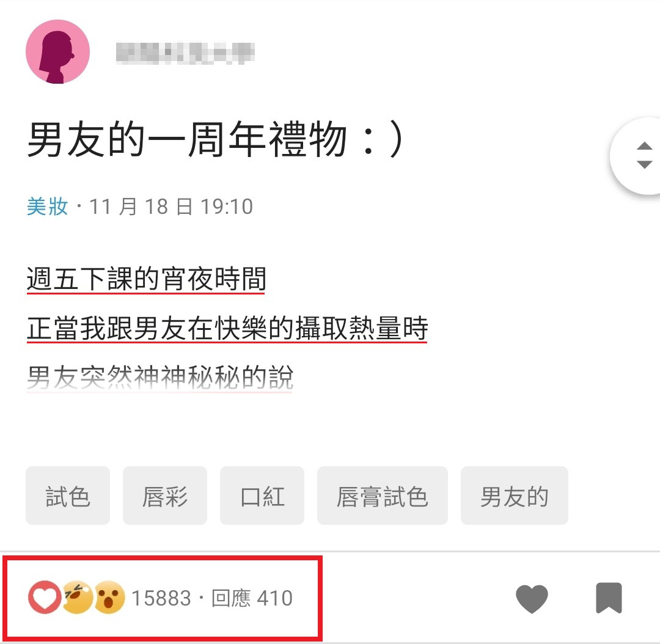Tap the surprised emoji reaction icon
660x644 pixels.
coord(109,598)
